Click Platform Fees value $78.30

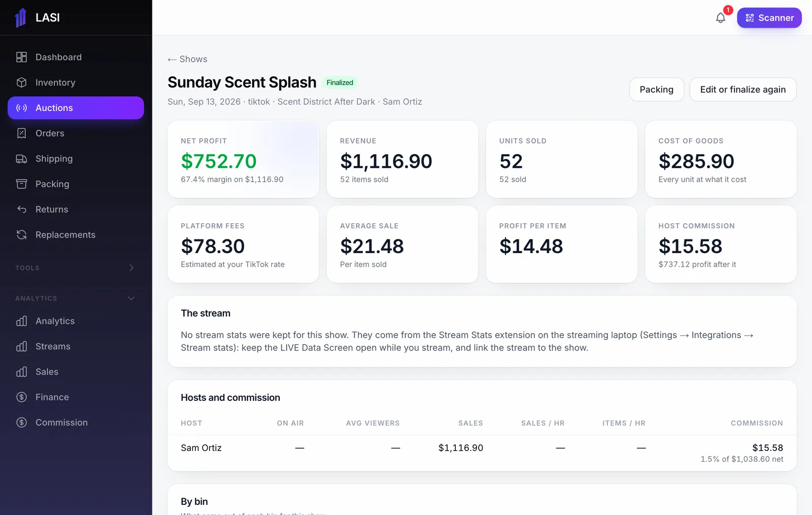click(213, 247)
